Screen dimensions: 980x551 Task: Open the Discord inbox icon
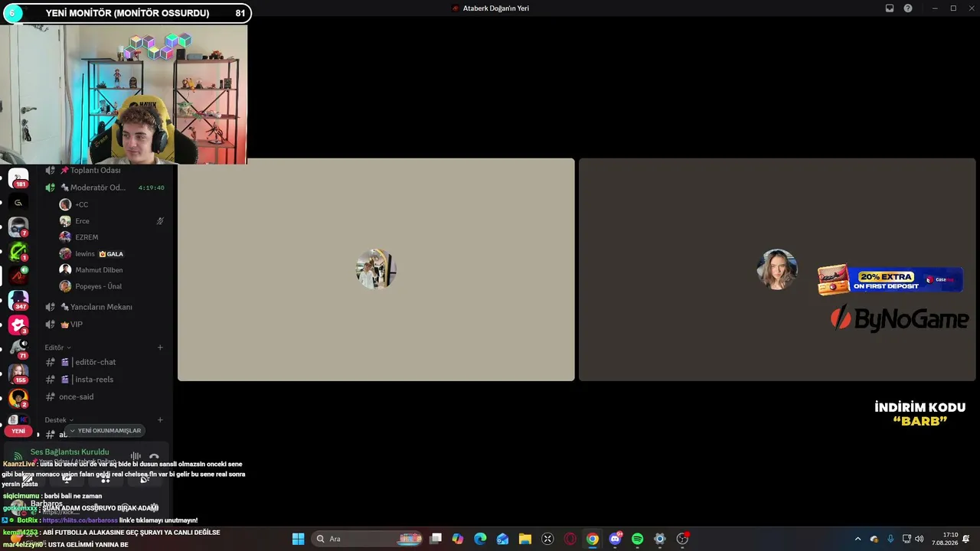[890, 8]
